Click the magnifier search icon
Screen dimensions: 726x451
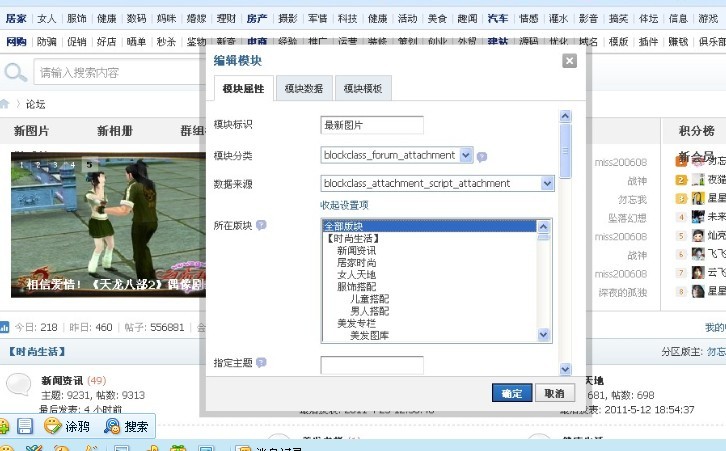coord(15,73)
